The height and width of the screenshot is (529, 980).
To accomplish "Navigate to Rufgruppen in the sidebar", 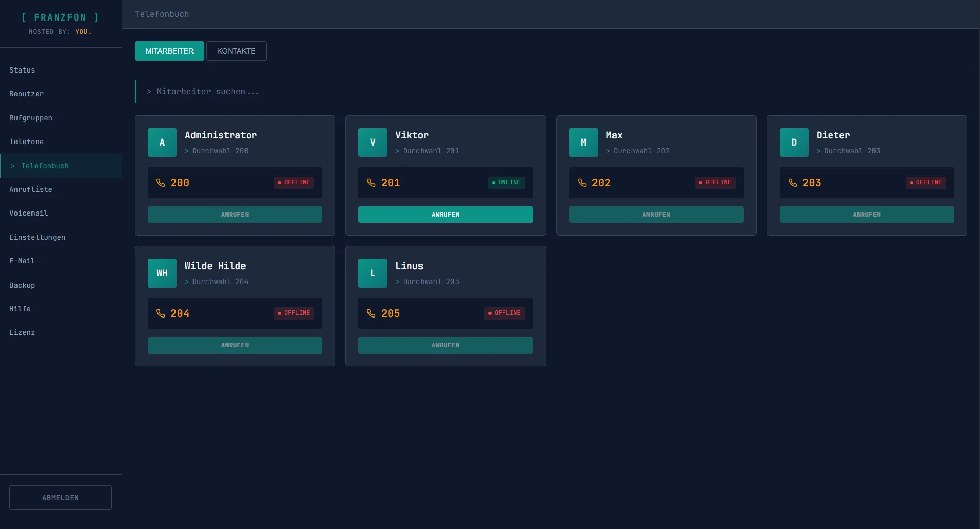I will (x=31, y=118).
